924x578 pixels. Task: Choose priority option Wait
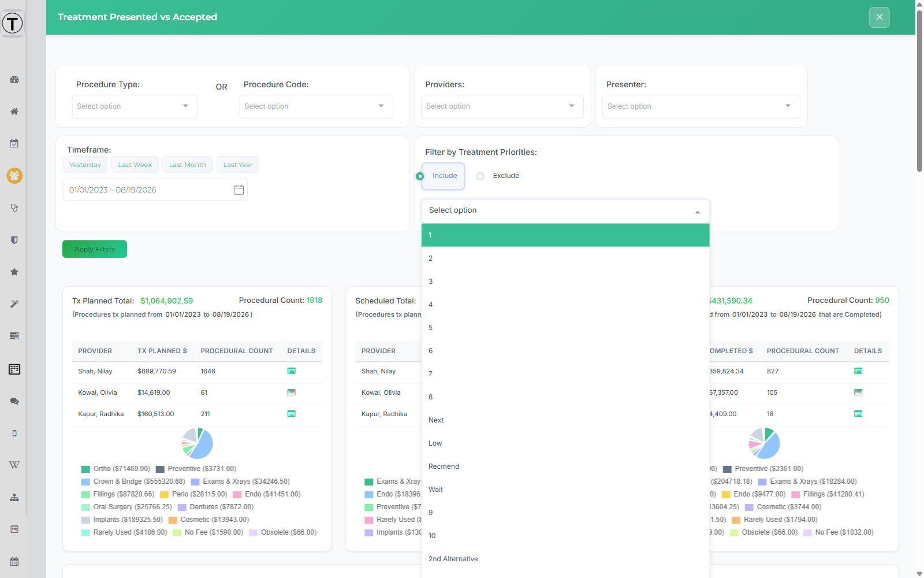click(x=565, y=490)
